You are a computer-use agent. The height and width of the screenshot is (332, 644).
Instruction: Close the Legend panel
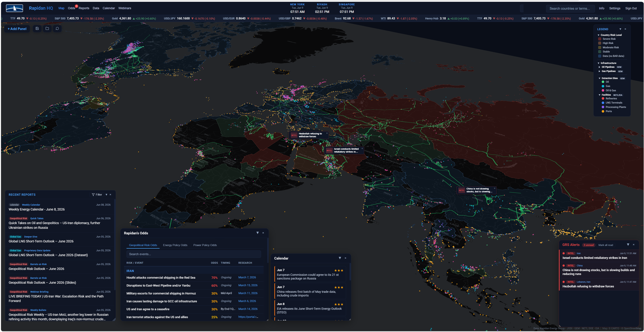625,29
